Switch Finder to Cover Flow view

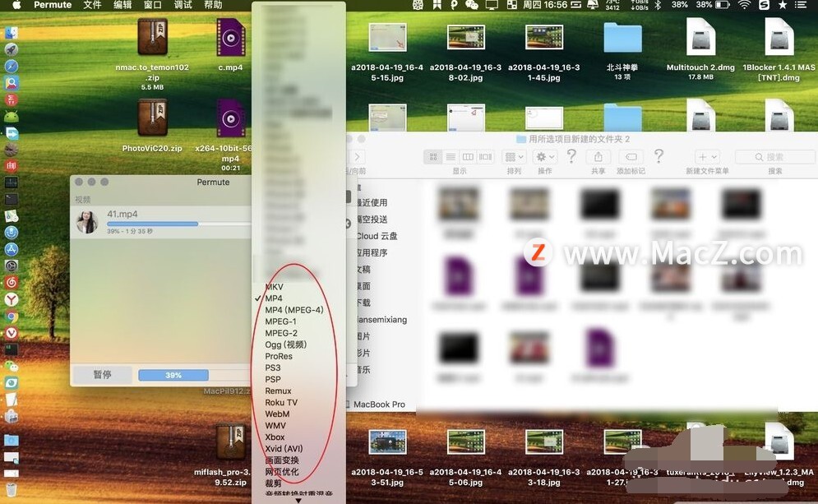pos(485,156)
